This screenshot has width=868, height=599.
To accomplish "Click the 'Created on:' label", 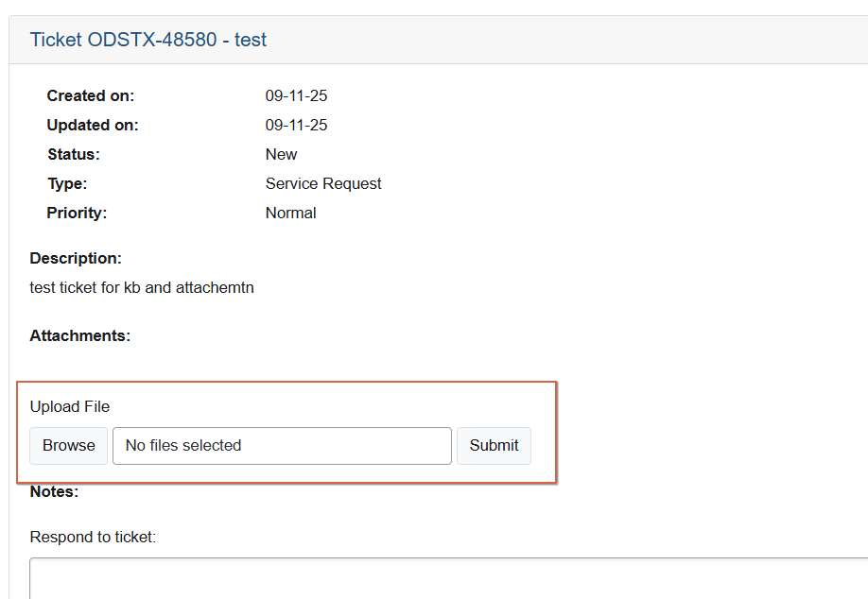I will (x=91, y=95).
